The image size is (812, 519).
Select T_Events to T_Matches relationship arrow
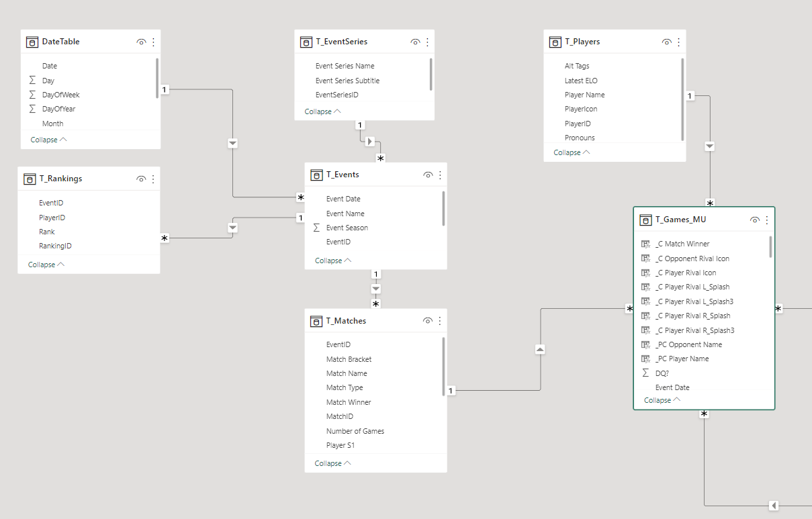tap(376, 289)
